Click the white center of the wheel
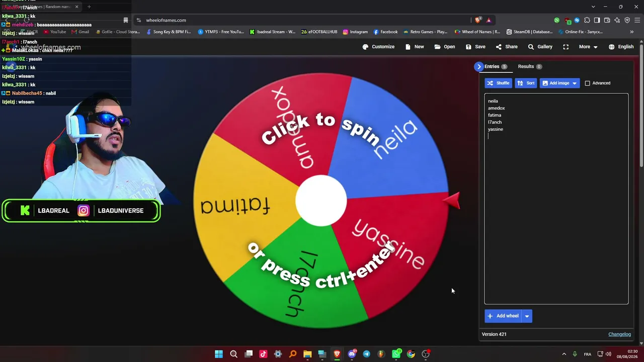644x362 pixels. tap(321, 200)
